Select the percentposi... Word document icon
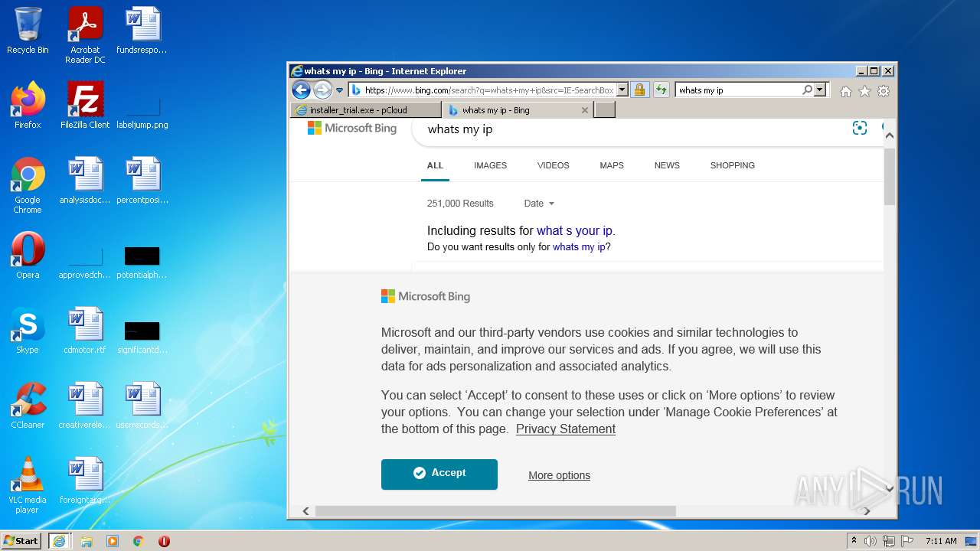Screen dimensions: 980x551 [142, 181]
